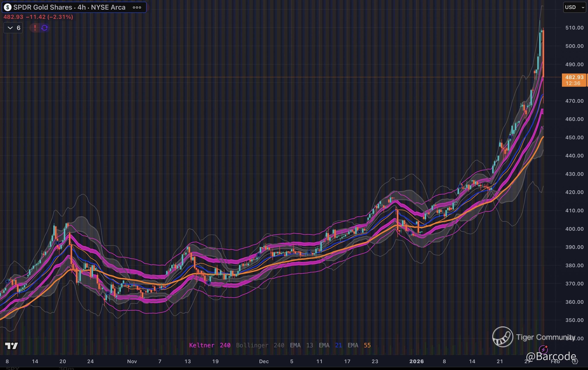Screen dimensions: 588x370
Task: Click the TradingView logo in bottom-left
Action: [12, 346]
